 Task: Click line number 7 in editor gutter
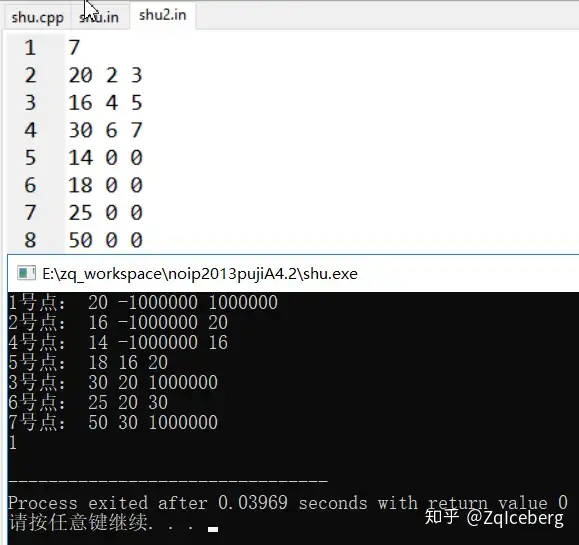point(30,213)
